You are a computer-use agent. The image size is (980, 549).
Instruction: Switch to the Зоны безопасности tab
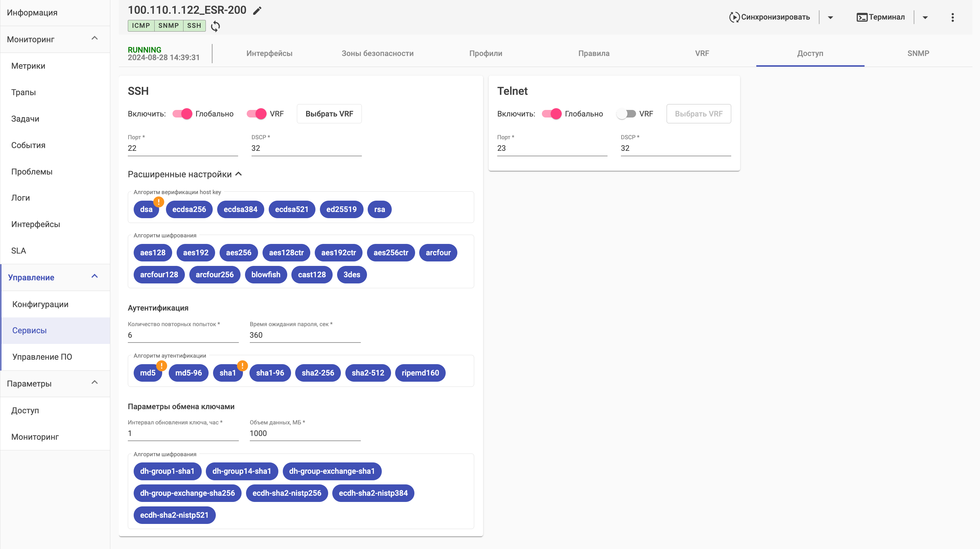(x=377, y=53)
